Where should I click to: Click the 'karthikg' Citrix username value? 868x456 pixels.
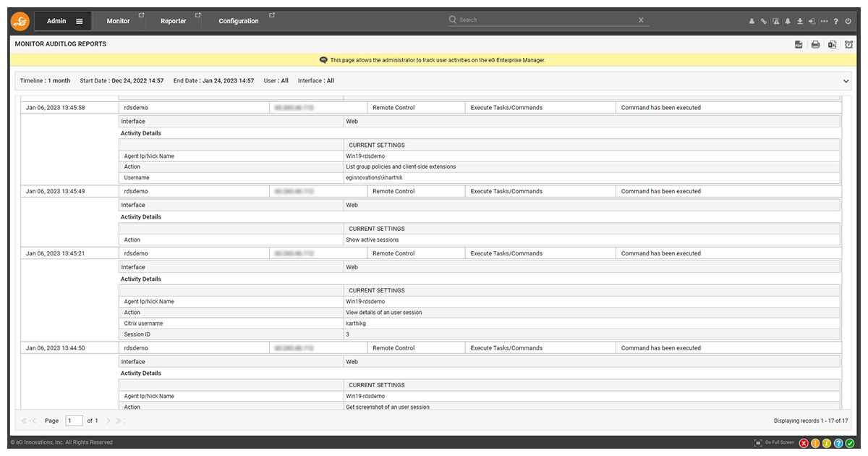[356, 324]
